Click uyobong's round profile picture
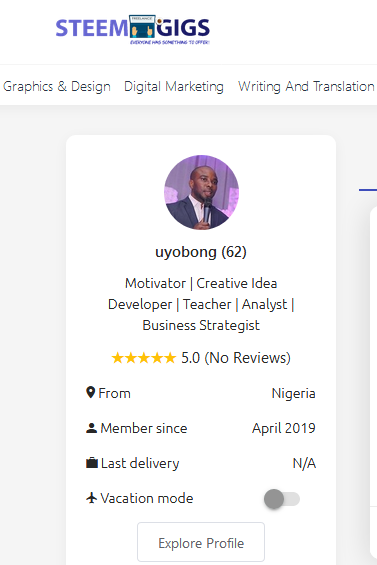This screenshot has width=377, height=565. click(201, 192)
